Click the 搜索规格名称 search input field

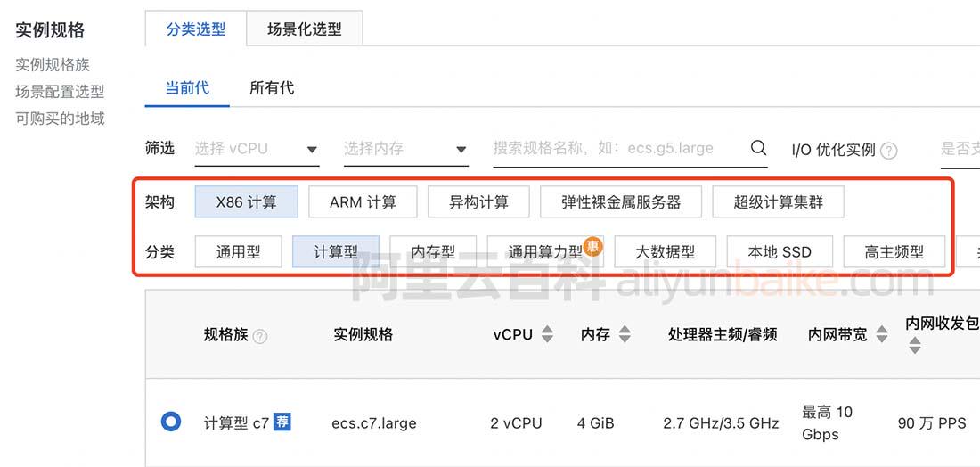tap(615, 148)
